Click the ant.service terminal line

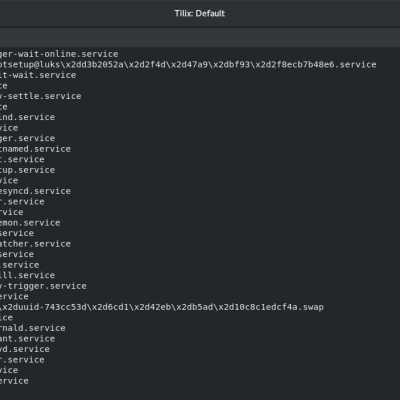[x=27, y=339]
